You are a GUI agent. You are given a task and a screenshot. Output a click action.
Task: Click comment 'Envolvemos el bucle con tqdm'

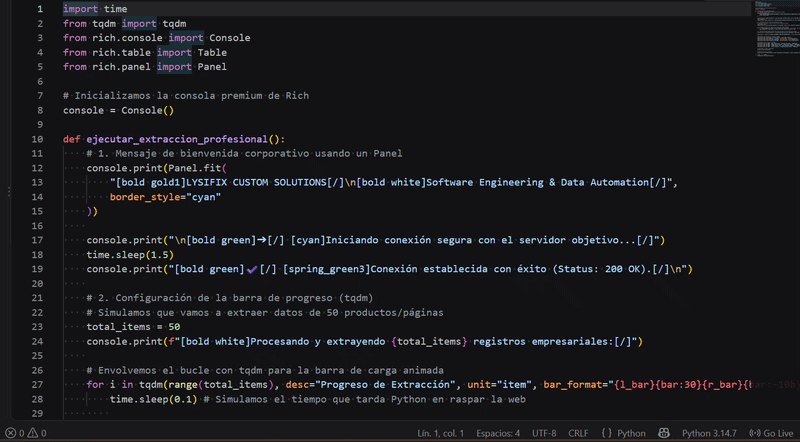coord(183,371)
